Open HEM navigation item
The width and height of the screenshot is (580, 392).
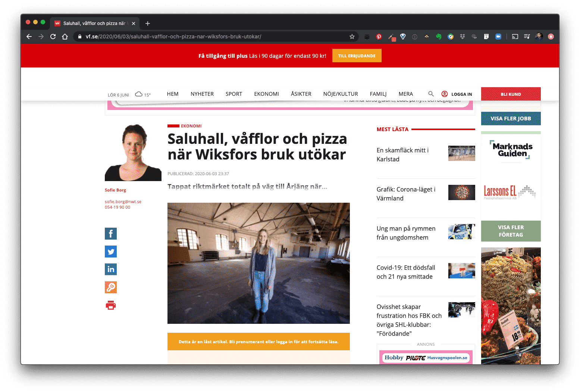click(x=173, y=94)
